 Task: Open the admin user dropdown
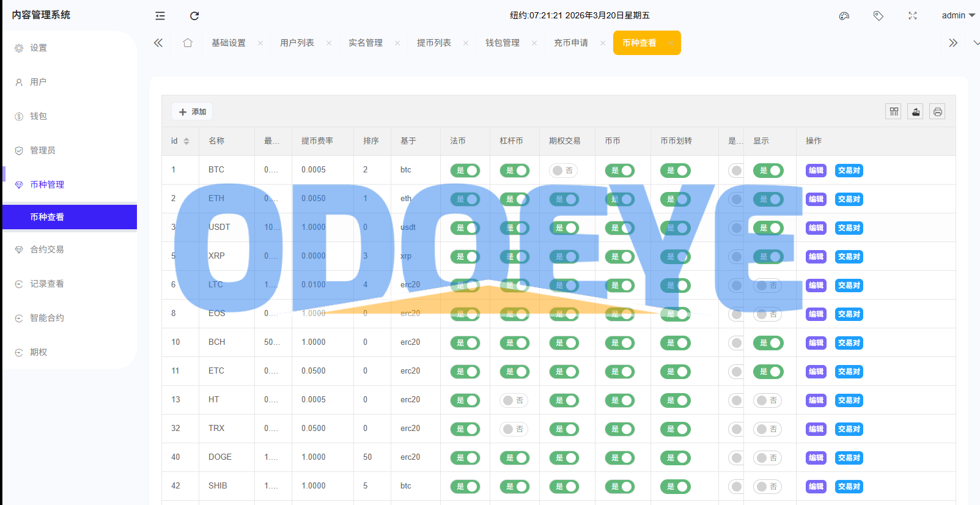point(958,15)
